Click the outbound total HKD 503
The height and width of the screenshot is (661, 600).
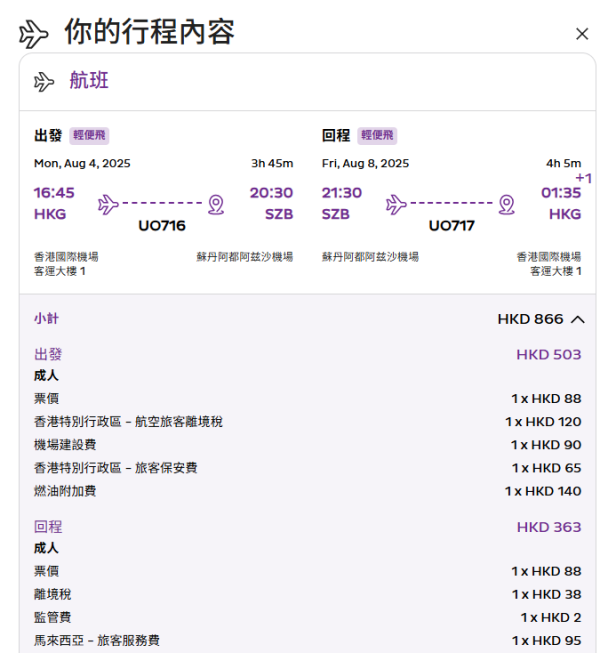click(549, 355)
